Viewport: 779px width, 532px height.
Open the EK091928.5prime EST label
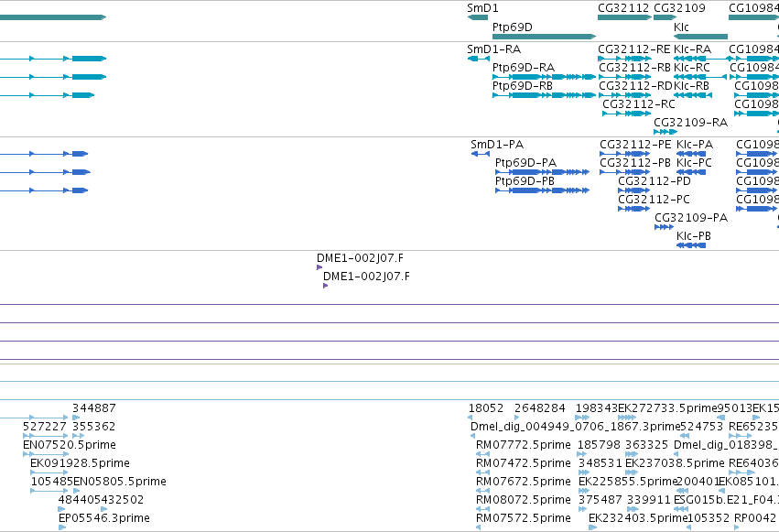(x=80, y=463)
